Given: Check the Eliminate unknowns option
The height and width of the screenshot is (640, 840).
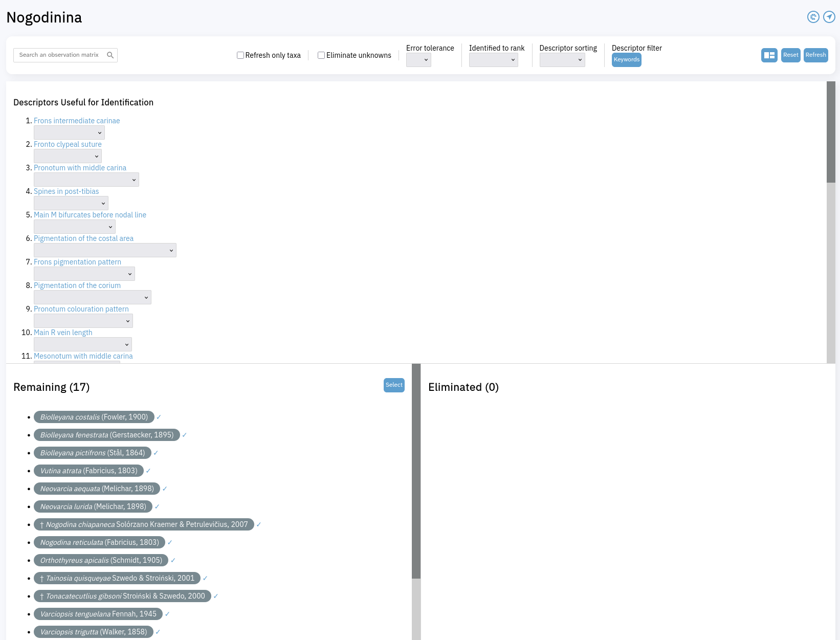Looking at the screenshot, I should pos(321,55).
